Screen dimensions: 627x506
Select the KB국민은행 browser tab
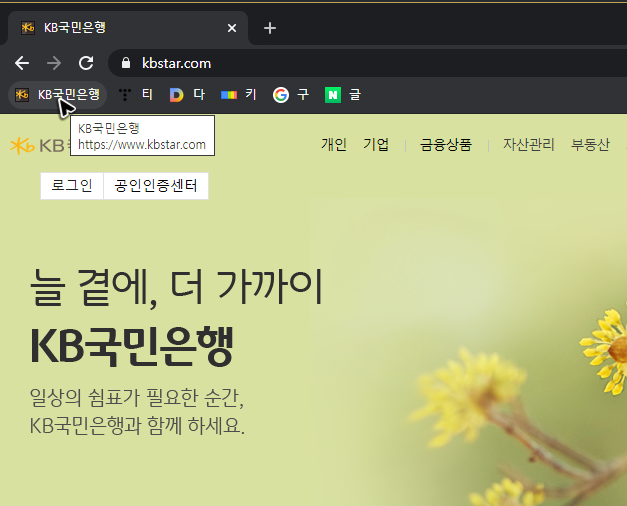coord(128,28)
